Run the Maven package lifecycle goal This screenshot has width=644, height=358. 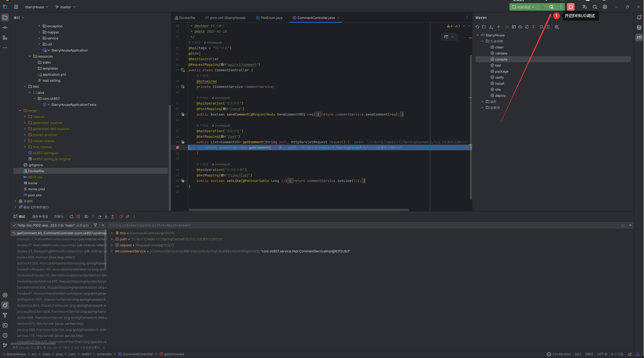(x=501, y=72)
